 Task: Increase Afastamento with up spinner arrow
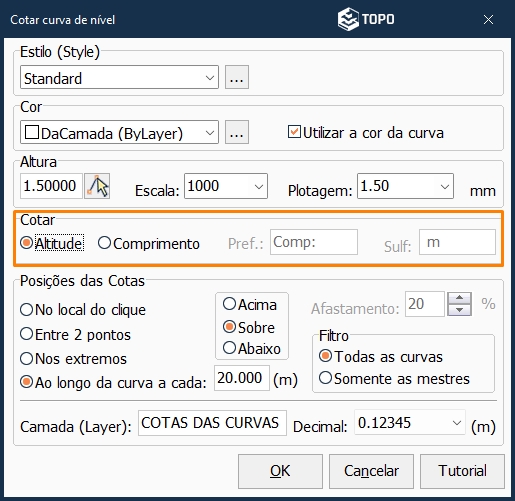459,298
